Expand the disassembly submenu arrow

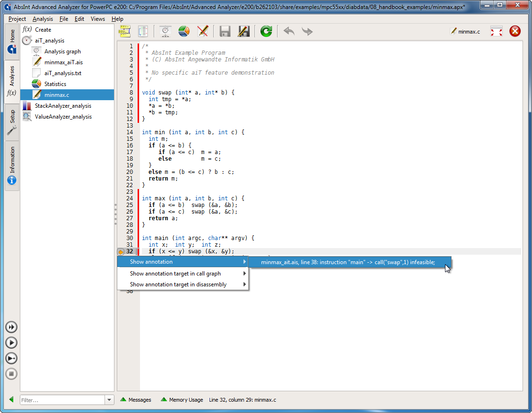tap(244, 284)
